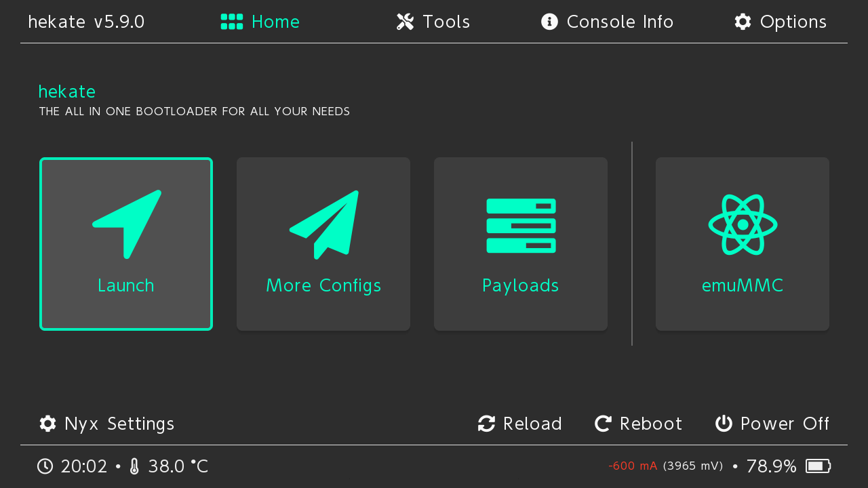This screenshot has height=488, width=868.
Task: Open the Console Info tab
Action: click(x=607, y=22)
